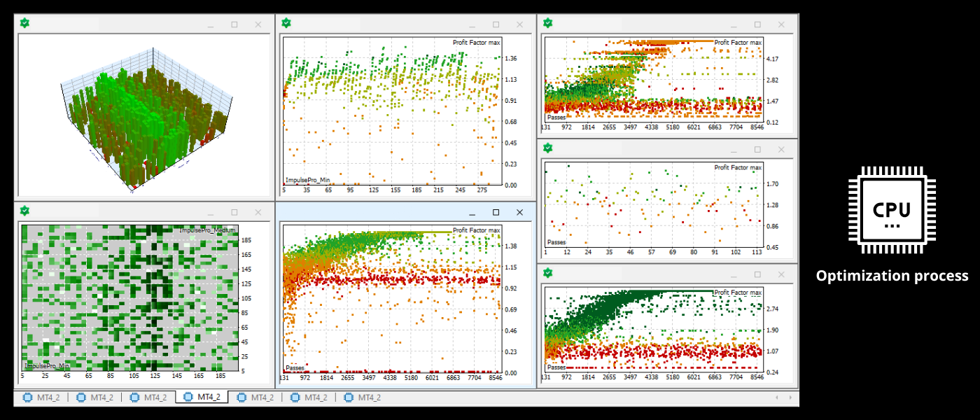Click the Optimization process label

tap(892, 276)
